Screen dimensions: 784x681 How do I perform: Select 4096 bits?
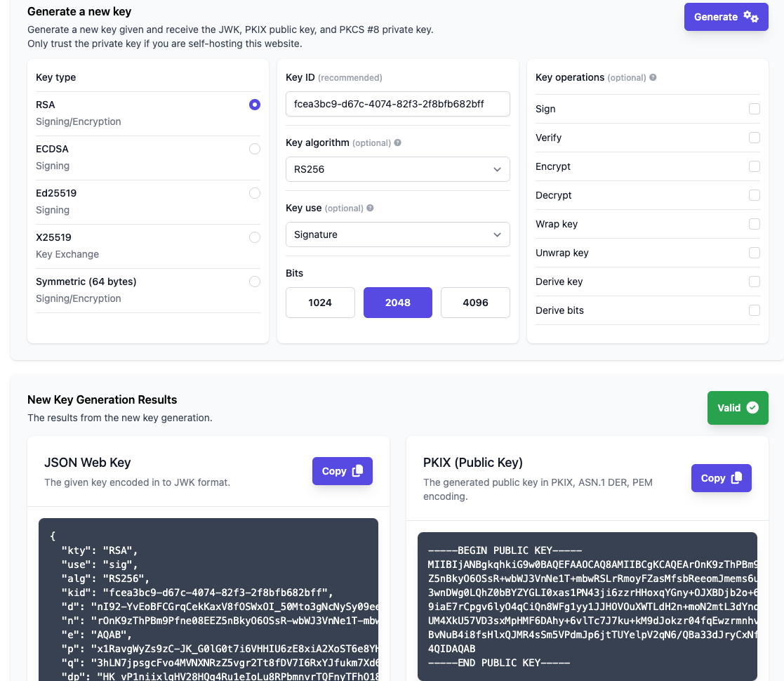pos(475,302)
